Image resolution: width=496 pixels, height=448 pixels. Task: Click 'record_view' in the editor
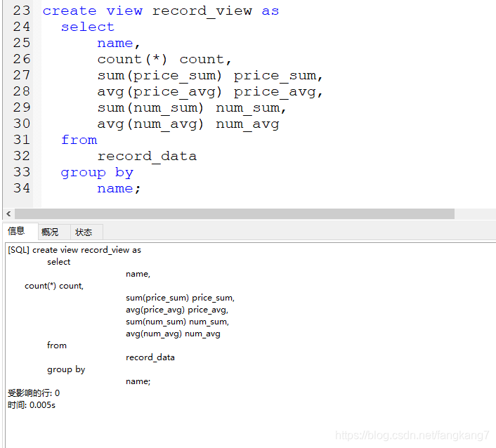(202, 11)
